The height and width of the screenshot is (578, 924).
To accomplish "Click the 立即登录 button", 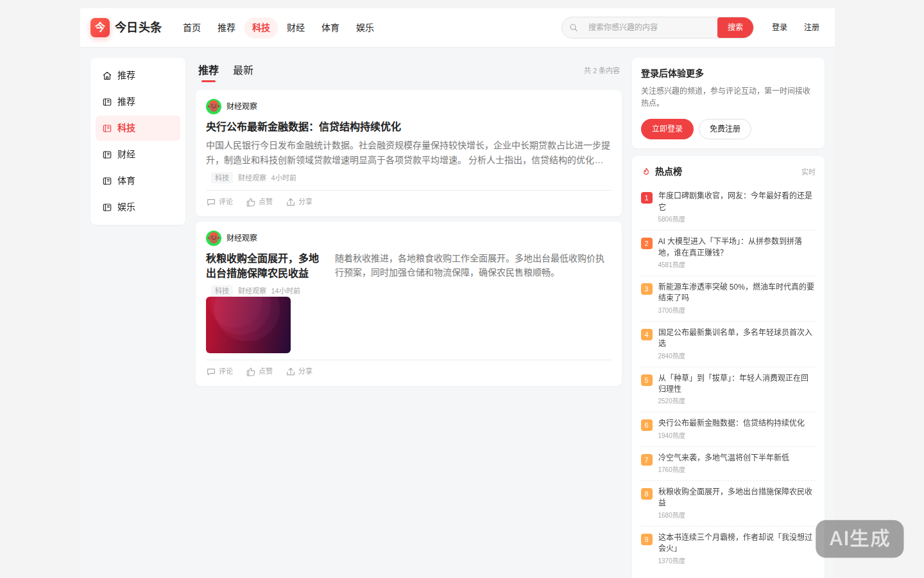I will point(667,129).
